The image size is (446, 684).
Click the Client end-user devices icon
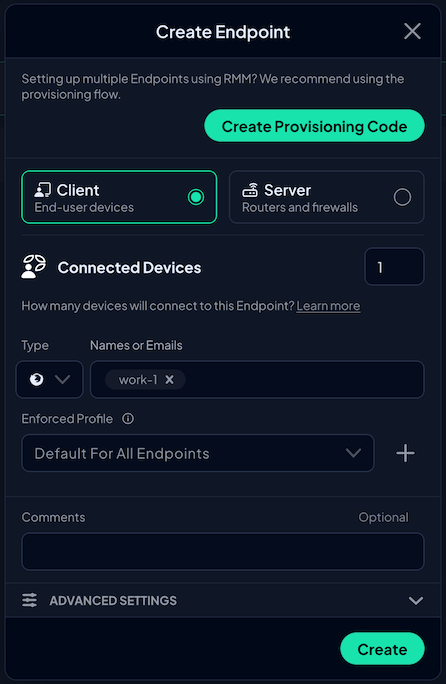click(43, 190)
